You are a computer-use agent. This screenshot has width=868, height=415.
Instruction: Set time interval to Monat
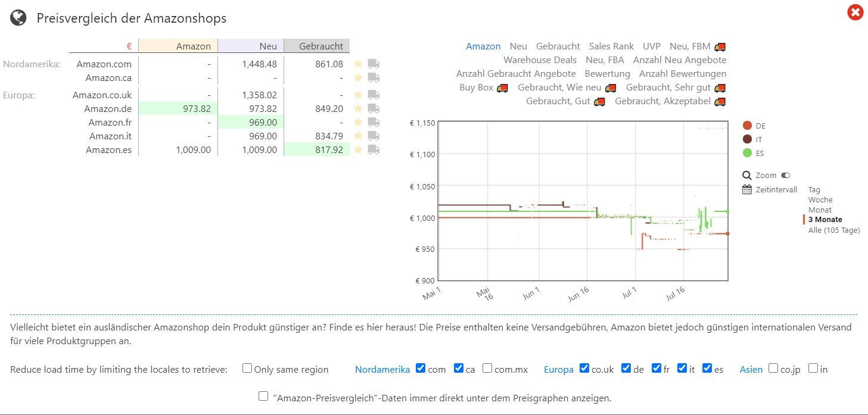[x=820, y=210]
